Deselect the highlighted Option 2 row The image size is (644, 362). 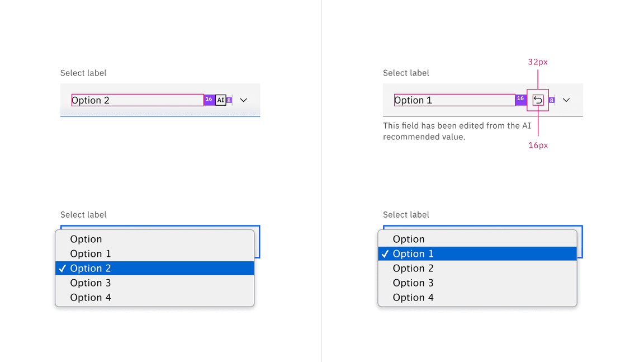pyautogui.click(x=112, y=268)
